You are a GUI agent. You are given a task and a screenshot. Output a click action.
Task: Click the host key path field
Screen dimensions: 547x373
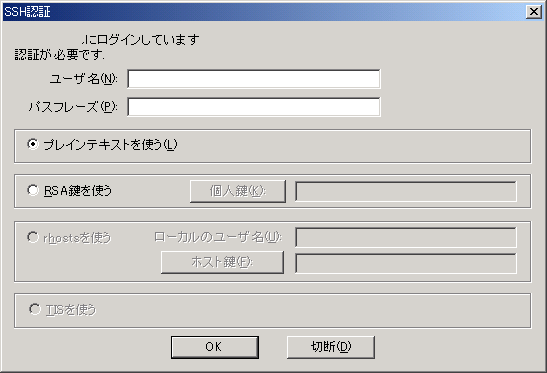pyautogui.click(x=406, y=263)
